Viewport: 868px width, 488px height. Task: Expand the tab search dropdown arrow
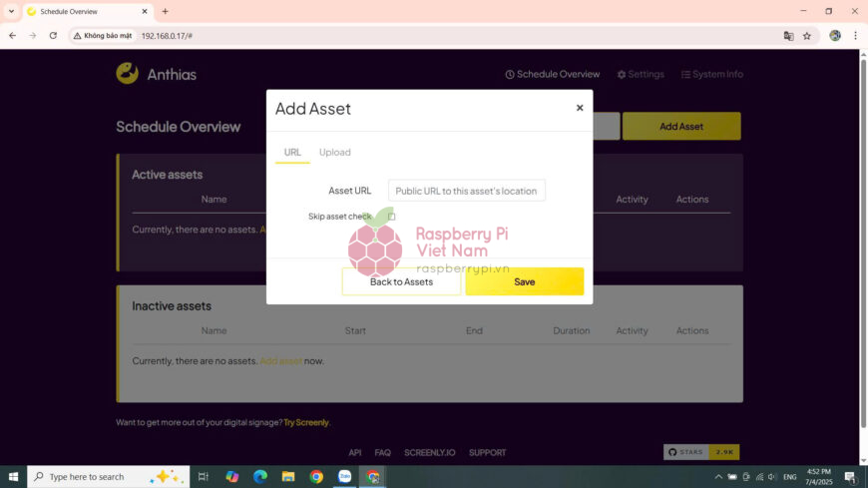[10, 11]
